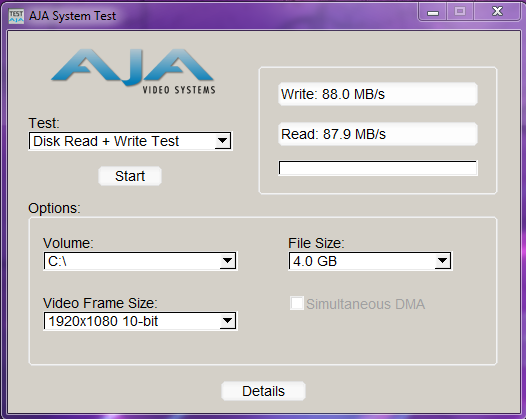This screenshot has width=526, height=419.
Task: Click the 'Volume:' label
Action: tap(68, 243)
